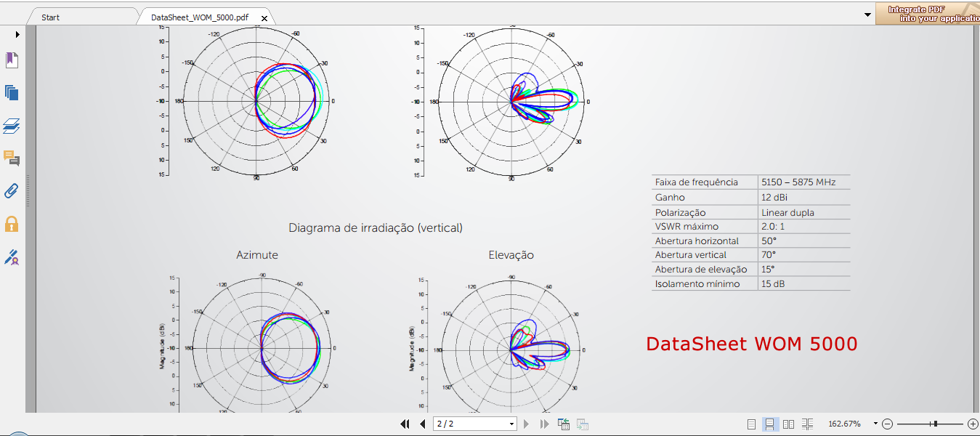
Task: Click the Diagrama de irradiação (vertical) heading
Action: (x=376, y=228)
